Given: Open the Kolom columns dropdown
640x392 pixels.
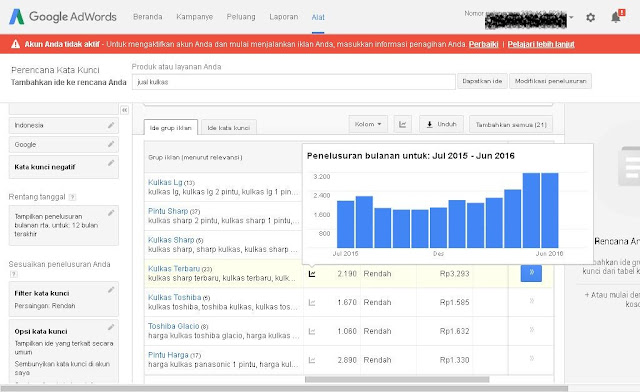Looking at the screenshot, I should (368, 124).
